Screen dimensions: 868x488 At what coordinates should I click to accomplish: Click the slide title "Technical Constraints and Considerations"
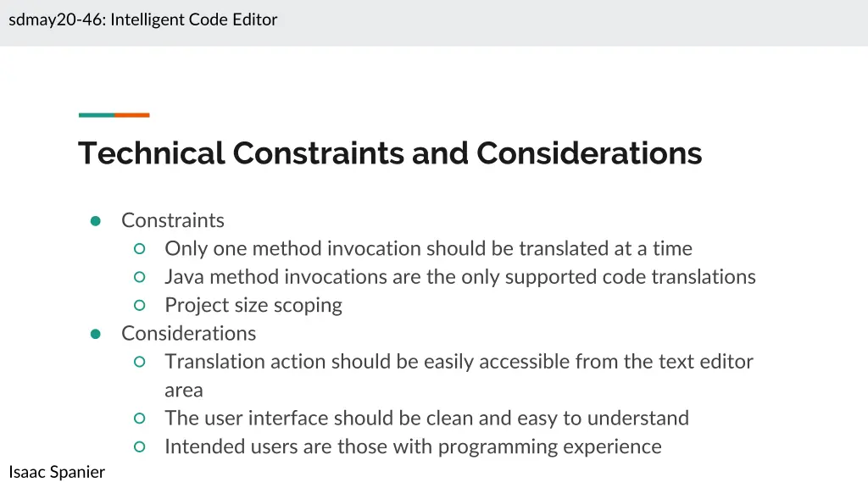point(390,153)
